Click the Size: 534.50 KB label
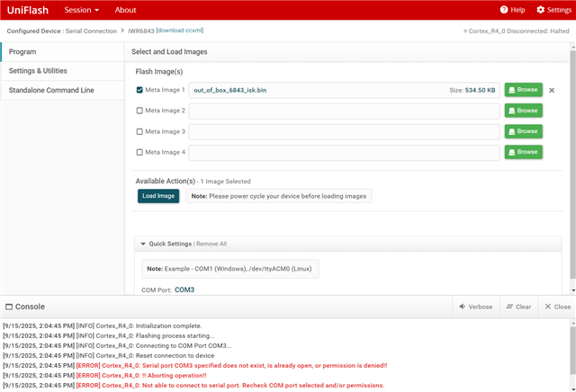The image size is (576, 392). pyautogui.click(x=472, y=90)
